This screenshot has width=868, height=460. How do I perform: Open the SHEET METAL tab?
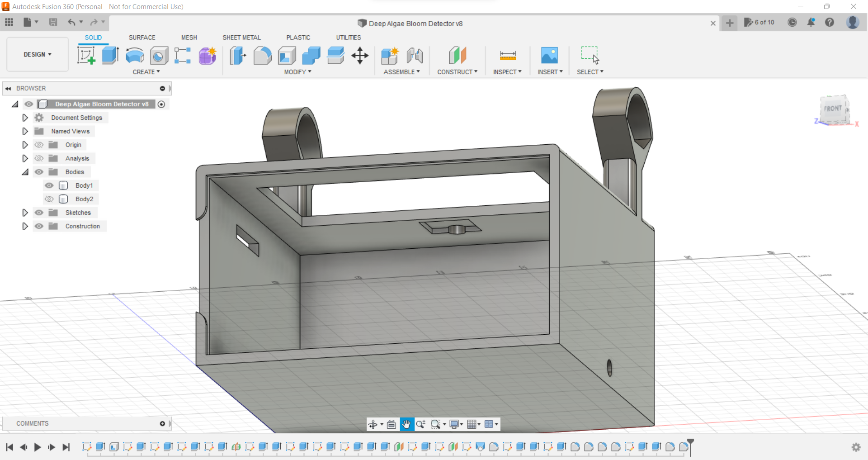pyautogui.click(x=241, y=38)
